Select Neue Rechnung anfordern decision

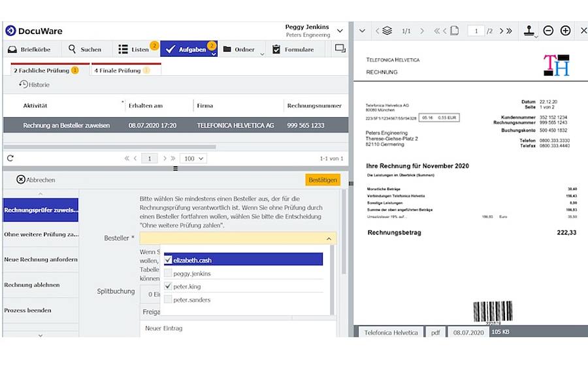click(x=41, y=259)
